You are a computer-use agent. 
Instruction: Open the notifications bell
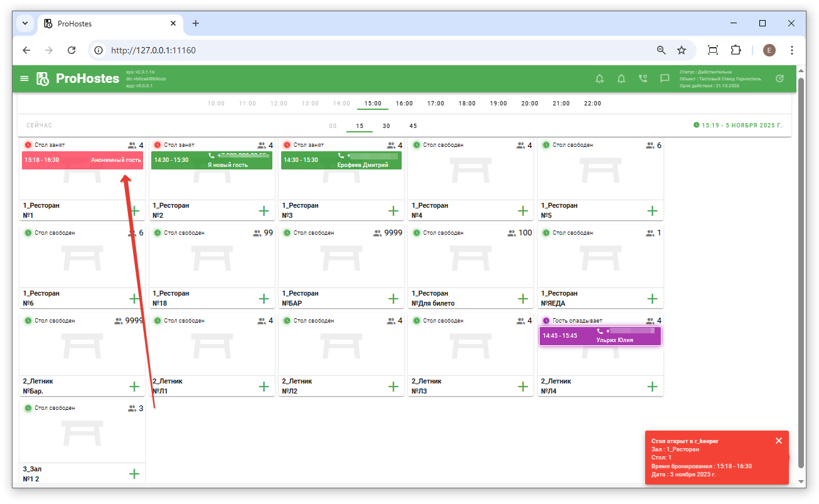621,78
